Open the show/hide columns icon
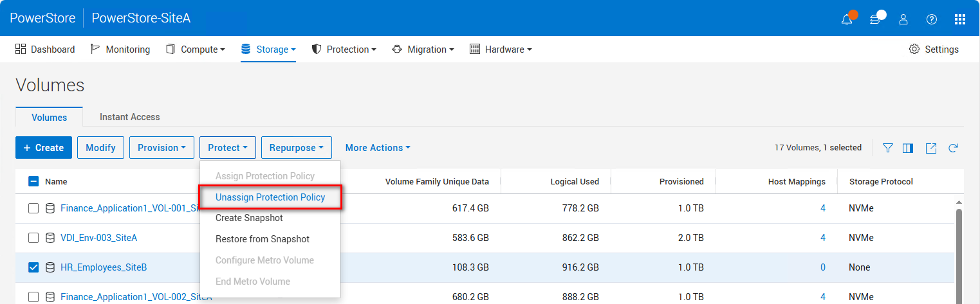 908,148
